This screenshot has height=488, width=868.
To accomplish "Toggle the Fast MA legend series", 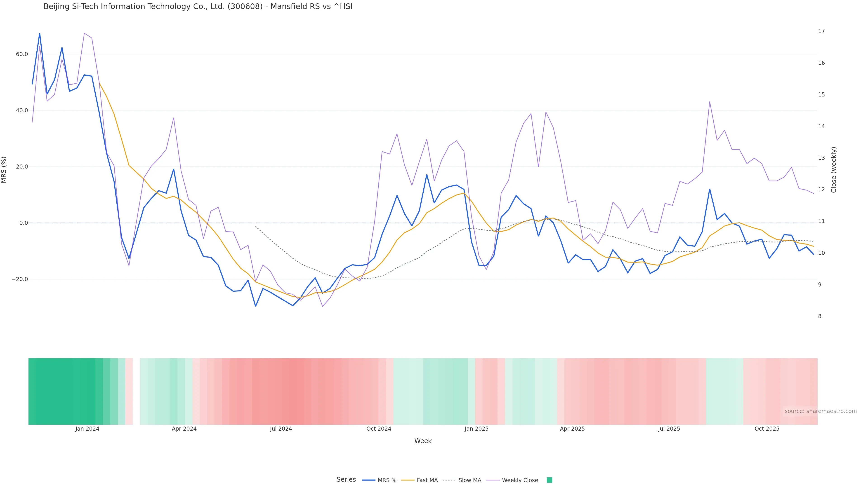I will [427, 480].
